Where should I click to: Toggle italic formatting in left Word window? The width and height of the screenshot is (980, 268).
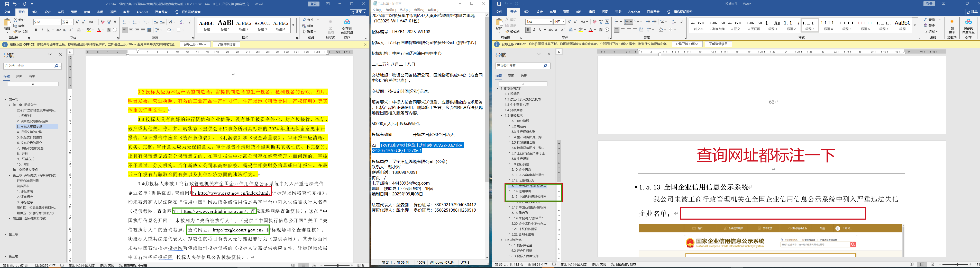[42, 30]
